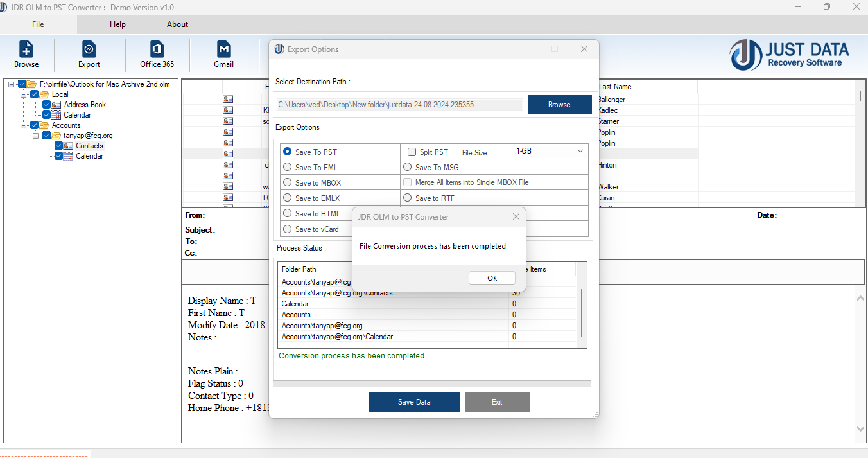This screenshot has height=458, width=868.
Task: Click the conversion progress bar
Action: (432, 383)
